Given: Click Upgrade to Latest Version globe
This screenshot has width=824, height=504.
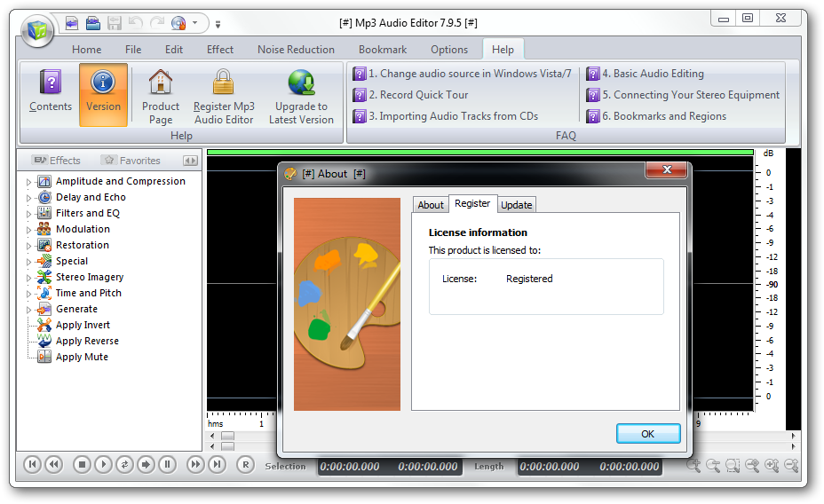Looking at the screenshot, I should 301,83.
